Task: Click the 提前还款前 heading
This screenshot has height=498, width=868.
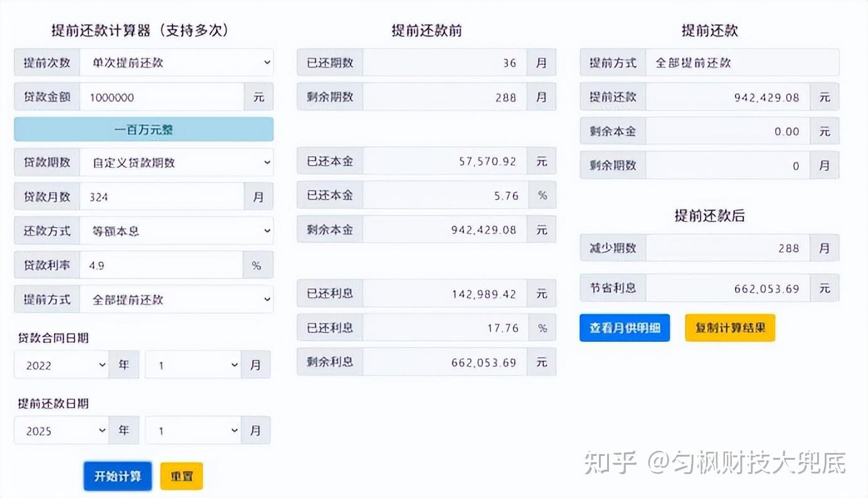Action: pyautogui.click(x=426, y=30)
